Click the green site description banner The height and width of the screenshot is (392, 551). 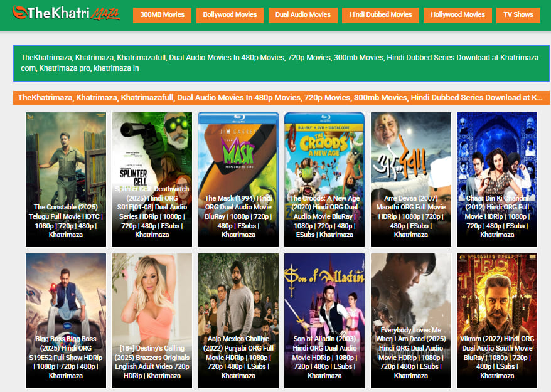pos(281,63)
